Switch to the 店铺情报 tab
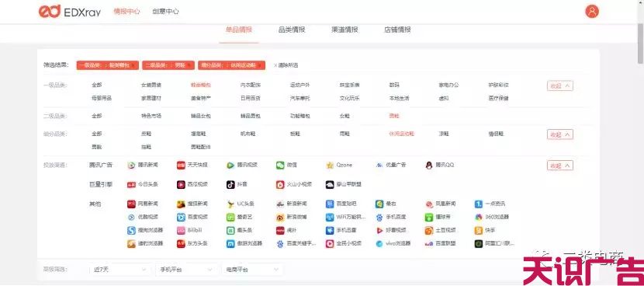The image size is (644, 286). pyautogui.click(x=397, y=30)
